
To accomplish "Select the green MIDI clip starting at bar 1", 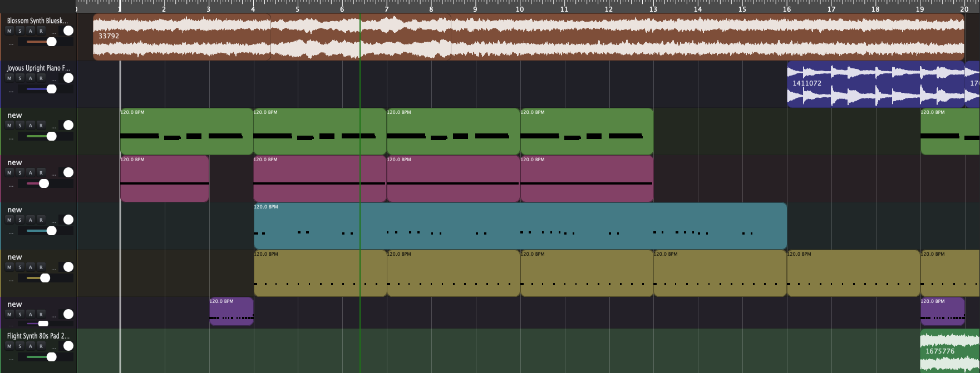I will [x=186, y=131].
